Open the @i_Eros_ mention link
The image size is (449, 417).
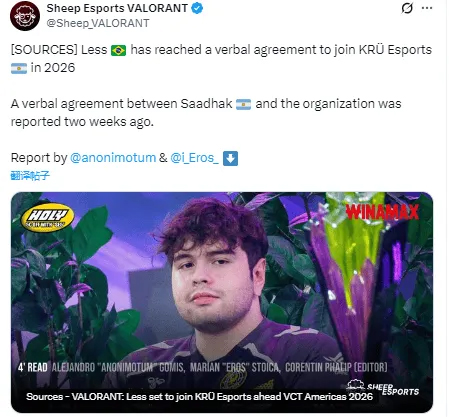(194, 158)
